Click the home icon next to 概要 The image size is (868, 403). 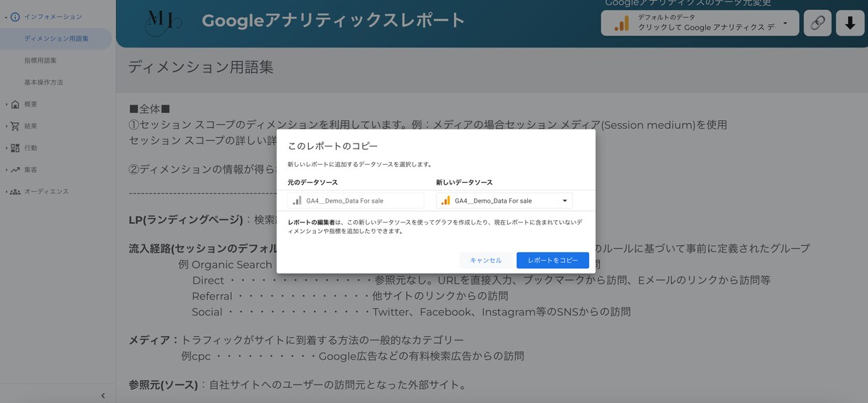click(15, 104)
